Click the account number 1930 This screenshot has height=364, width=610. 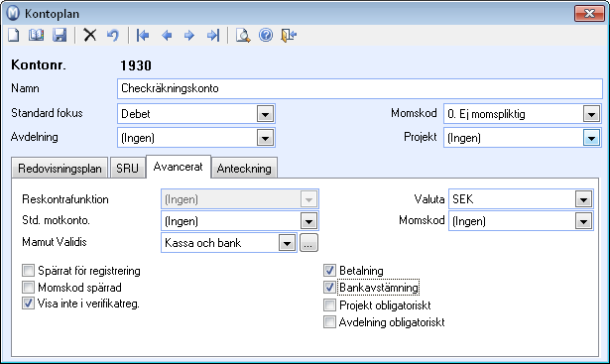135,65
